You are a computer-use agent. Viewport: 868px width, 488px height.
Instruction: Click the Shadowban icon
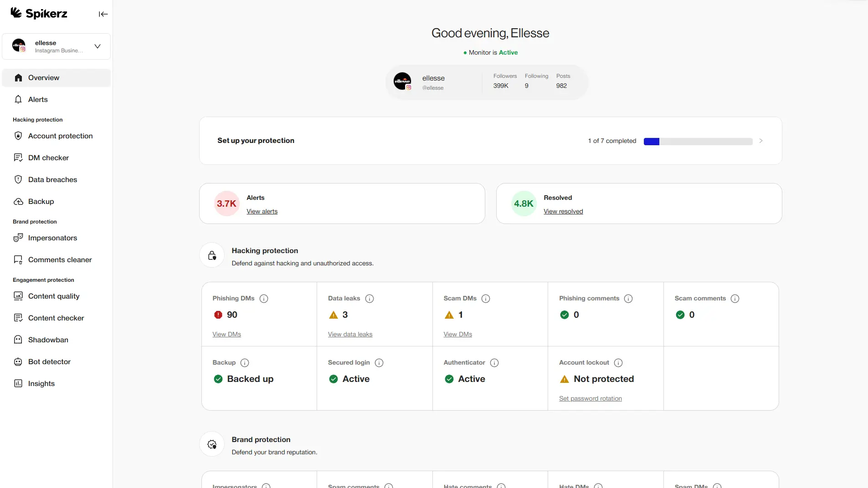click(x=18, y=340)
